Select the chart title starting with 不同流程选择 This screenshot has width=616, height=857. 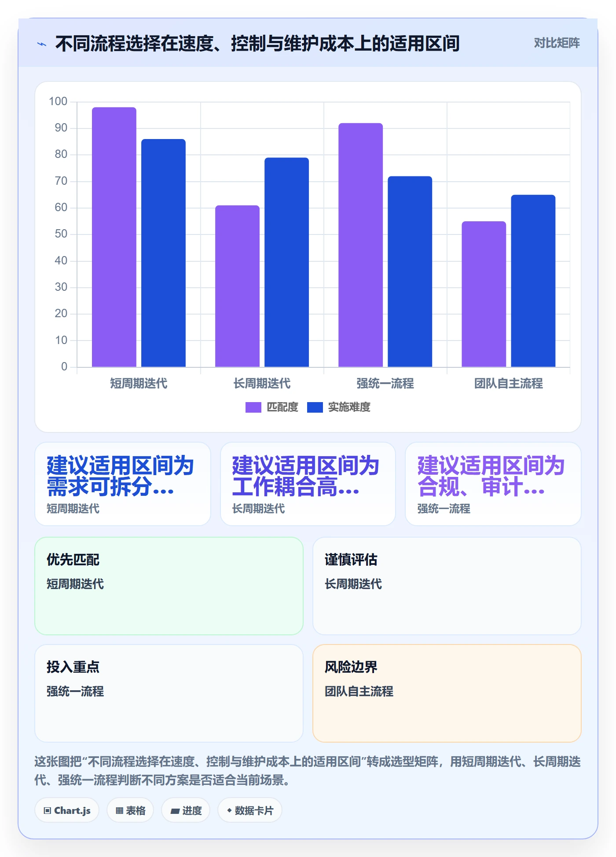pyautogui.click(x=257, y=44)
